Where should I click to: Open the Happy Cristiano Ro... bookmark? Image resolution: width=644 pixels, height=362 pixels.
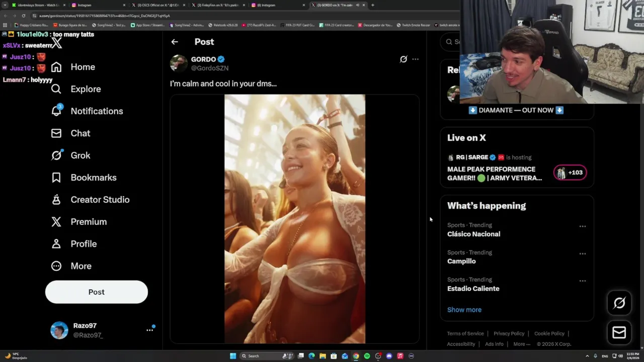click(x=31, y=25)
